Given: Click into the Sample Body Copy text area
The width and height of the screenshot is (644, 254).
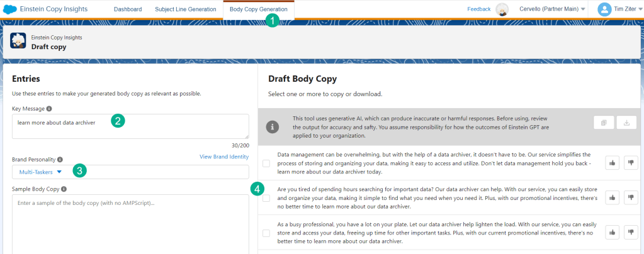Looking at the screenshot, I should [x=130, y=223].
